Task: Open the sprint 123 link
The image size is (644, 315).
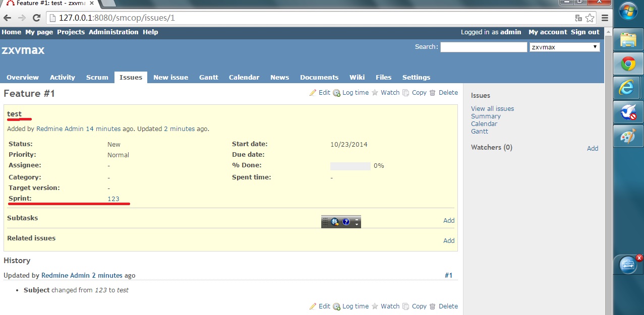Action: click(x=113, y=199)
